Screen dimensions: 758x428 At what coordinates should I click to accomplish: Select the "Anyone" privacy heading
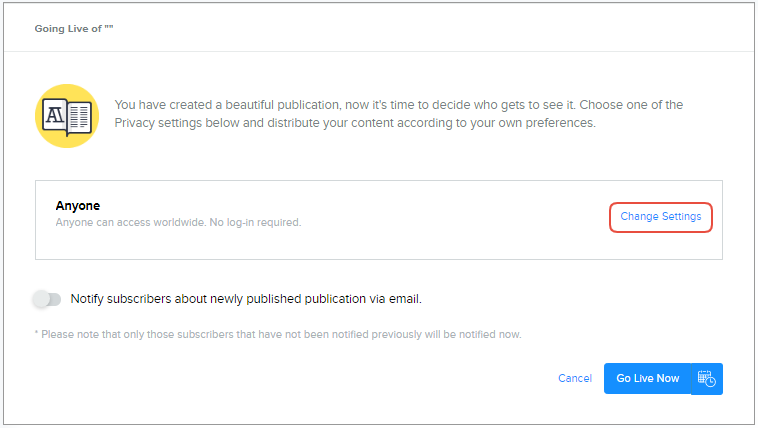point(78,206)
